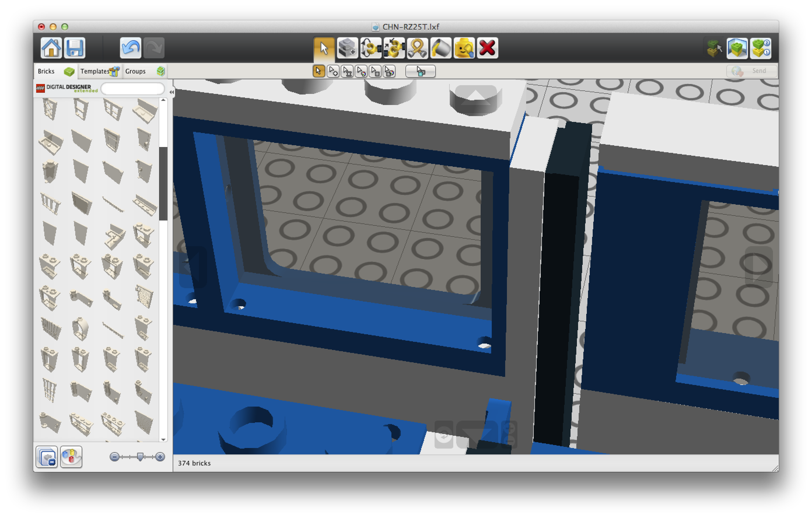Switch to Building guide mode
Image resolution: width=812 pixels, height=518 pixels.
[x=761, y=48]
